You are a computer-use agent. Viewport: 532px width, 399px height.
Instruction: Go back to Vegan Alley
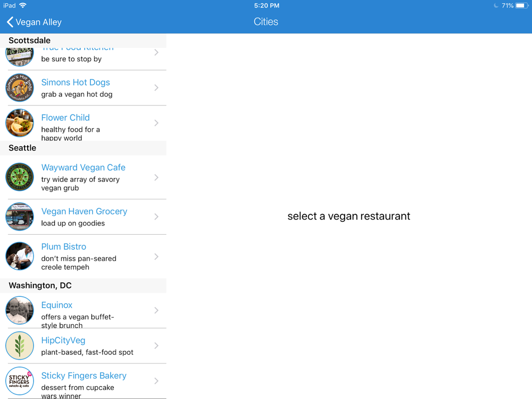pyautogui.click(x=34, y=22)
